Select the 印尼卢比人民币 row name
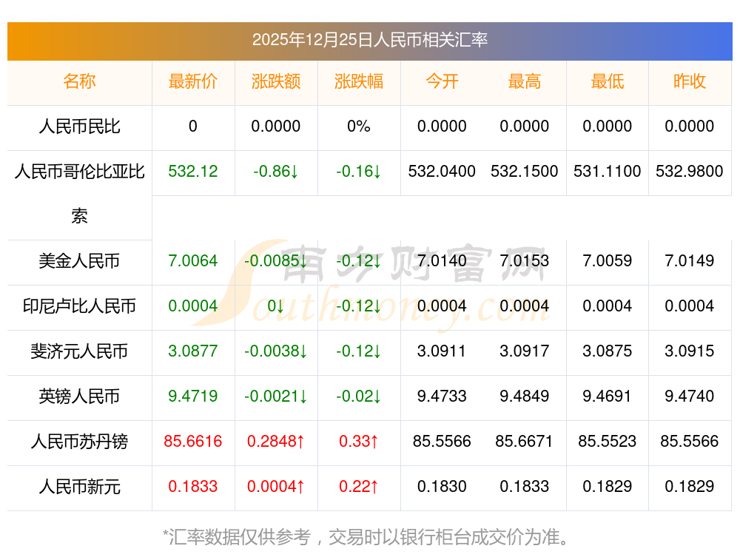The image size is (740, 560). [x=79, y=306]
